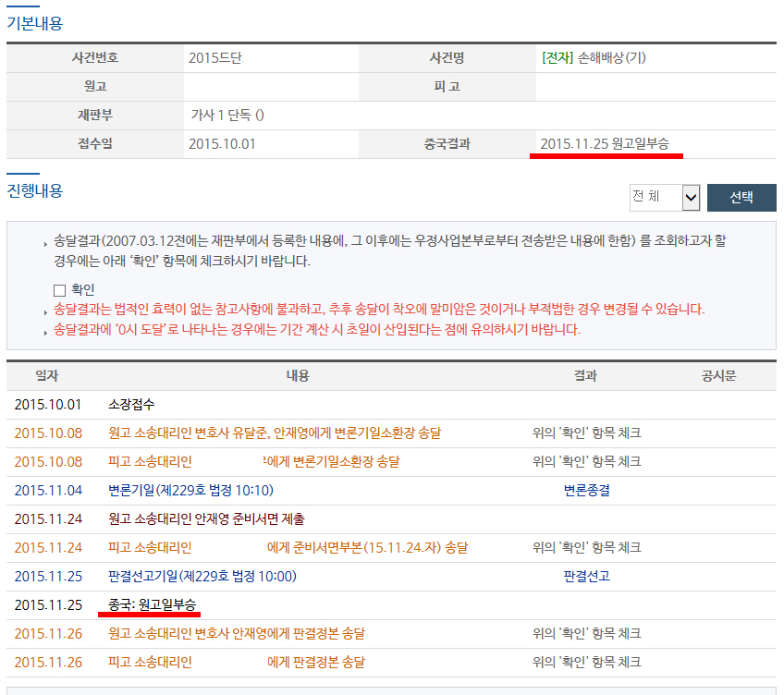Click the 진행내용 heading

[34, 190]
